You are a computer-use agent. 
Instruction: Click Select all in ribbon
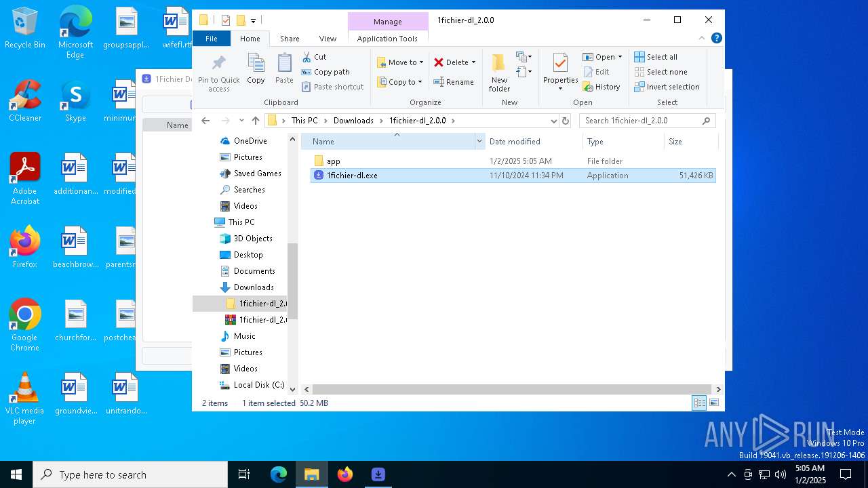click(655, 57)
